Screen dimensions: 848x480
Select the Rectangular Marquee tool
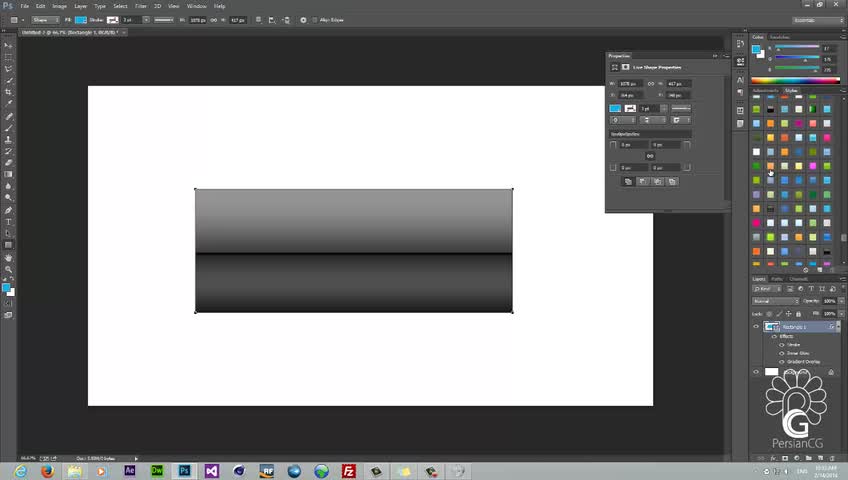[x=8, y=57]
